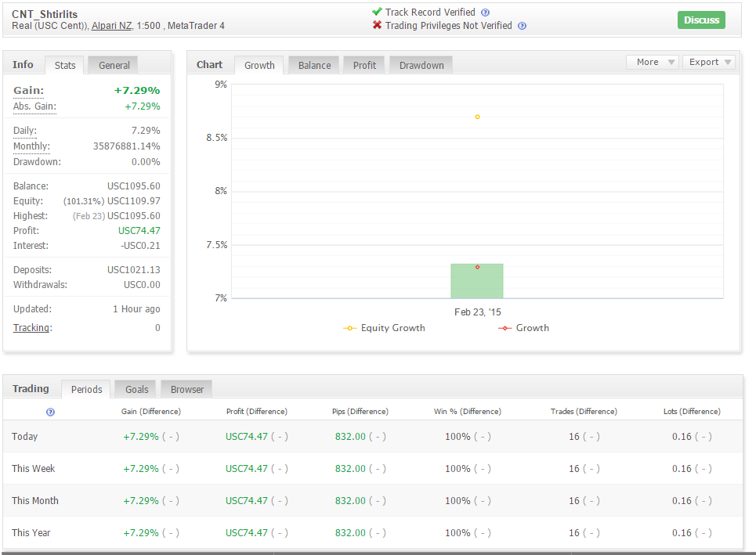Viewport: 756px width, 555px height.
Task: Open Trading Privileges Not Verified help icon
Action: click(x=522, y=26)
